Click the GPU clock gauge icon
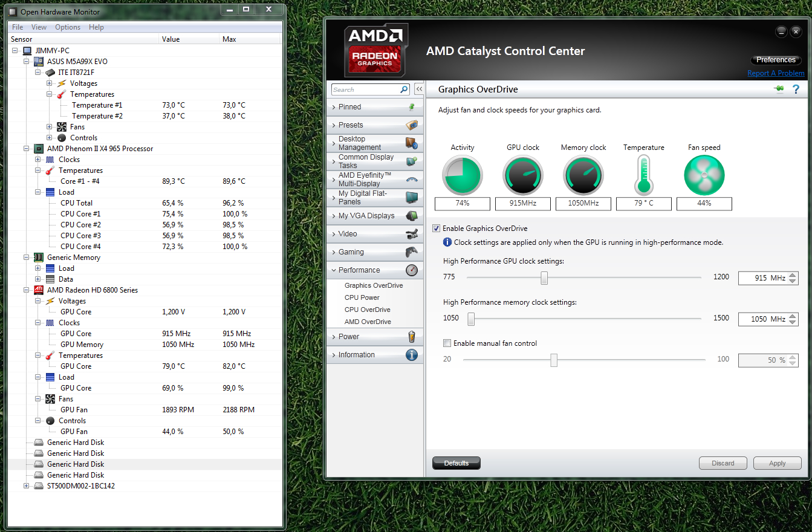The image size is (812, 532). [523, 175]
